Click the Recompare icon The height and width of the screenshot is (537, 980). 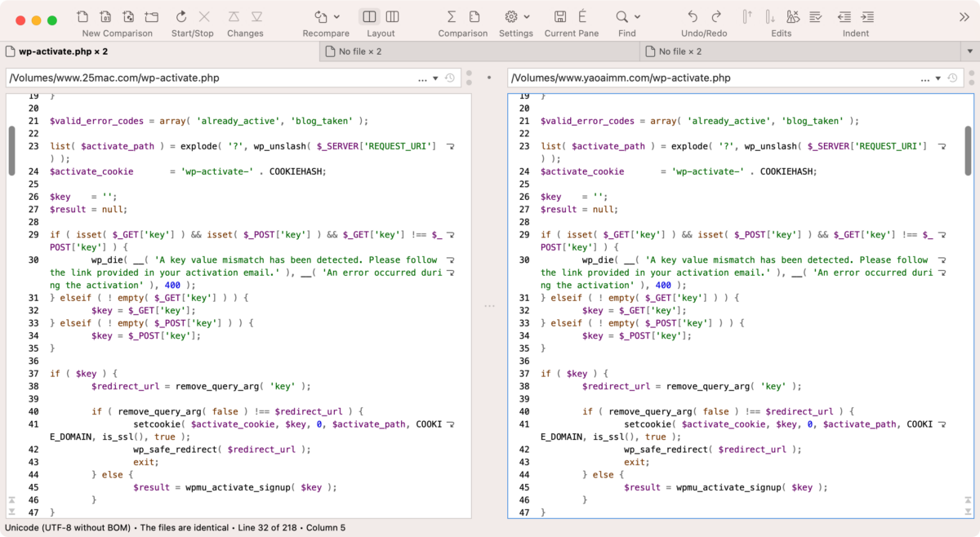pyautogui.click(x=321, y=16)
